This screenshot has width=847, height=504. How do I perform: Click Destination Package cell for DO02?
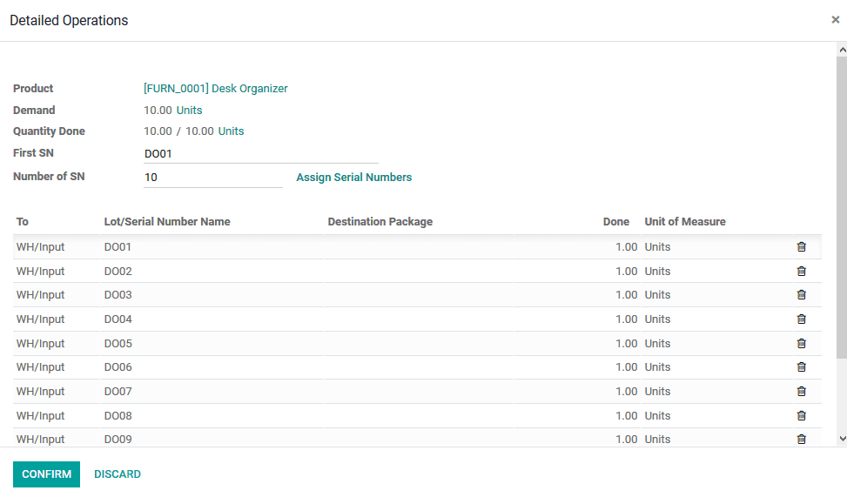419,272
